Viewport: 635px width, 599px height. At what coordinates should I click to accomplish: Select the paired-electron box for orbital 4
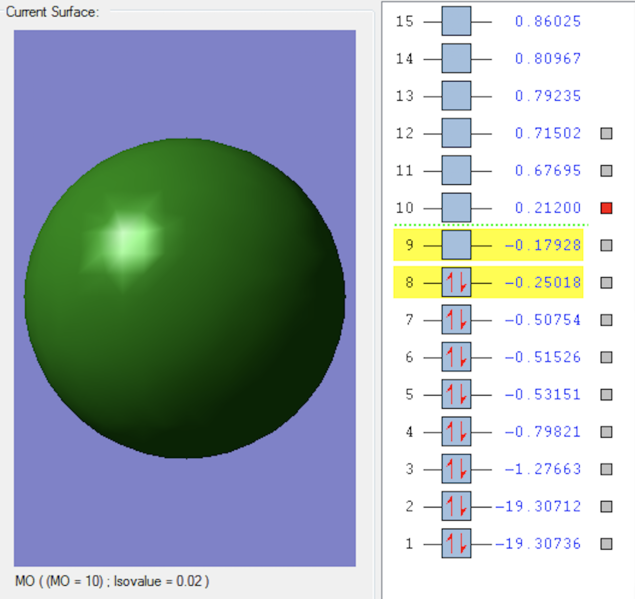tap(456, 431)
